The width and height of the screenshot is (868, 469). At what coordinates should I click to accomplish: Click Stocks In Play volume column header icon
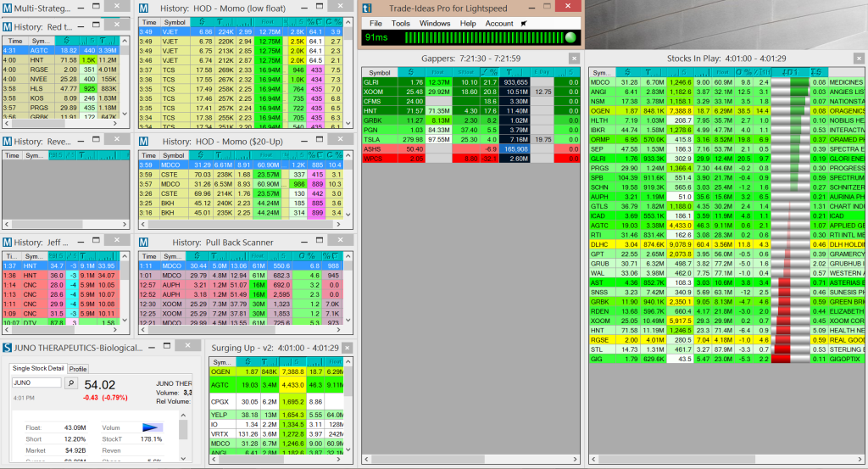point(653,73)
